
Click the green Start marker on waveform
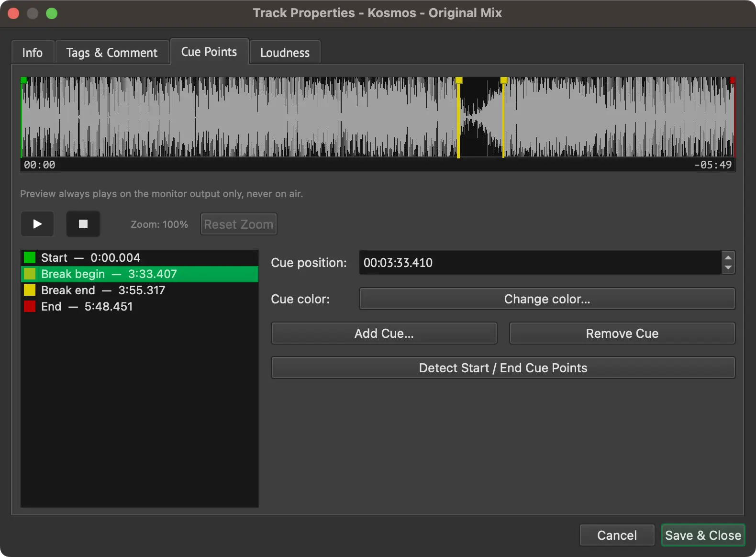(23, 80)
